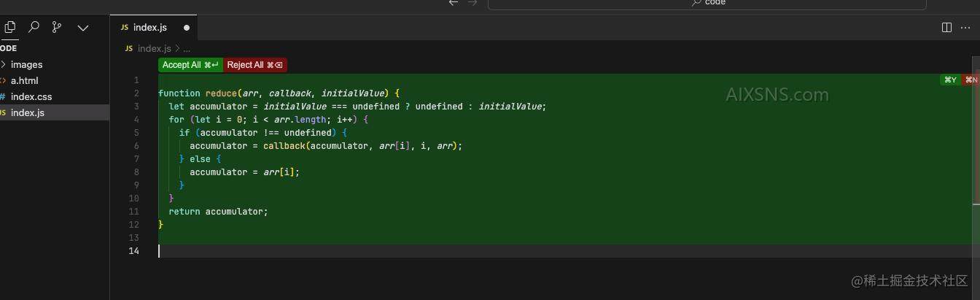Collapse the CODE explorer section header
The width and height of the screenshot is (980, 300).
click(x=9, y=48)
